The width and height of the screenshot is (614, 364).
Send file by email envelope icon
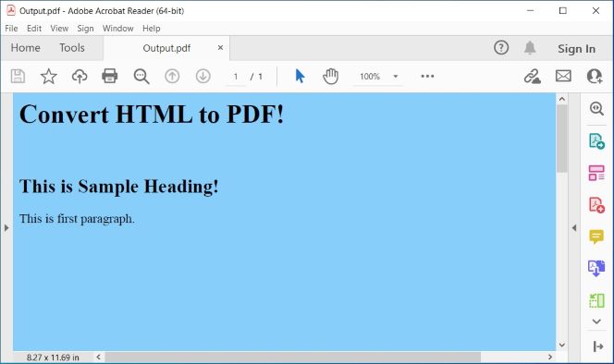563,76
